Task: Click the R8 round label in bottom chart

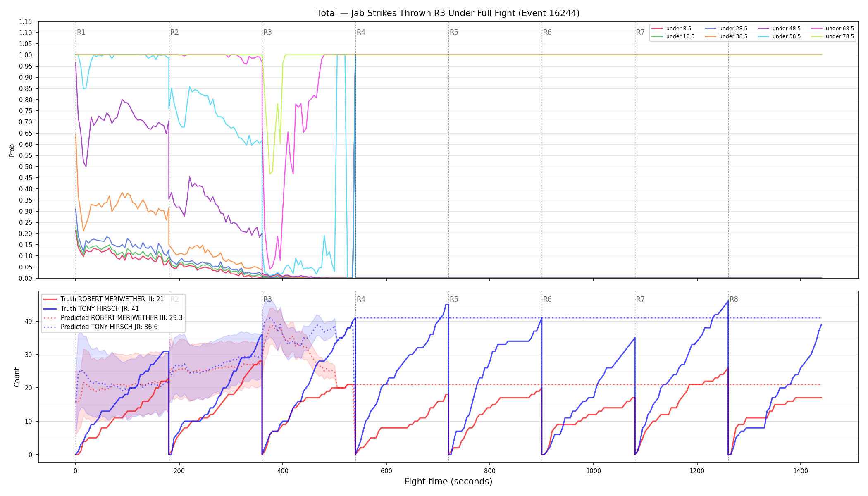Action: coord(734,299)
